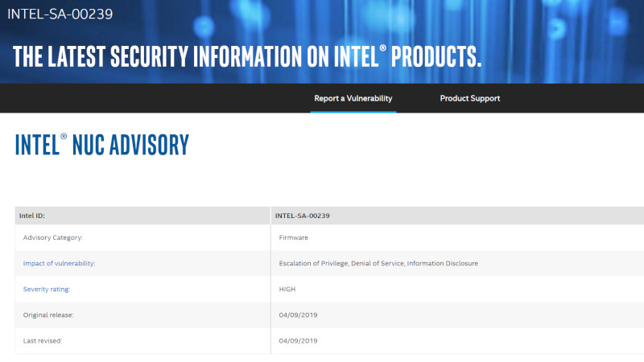Select the Last revised date value

click(x=298, y=340)
